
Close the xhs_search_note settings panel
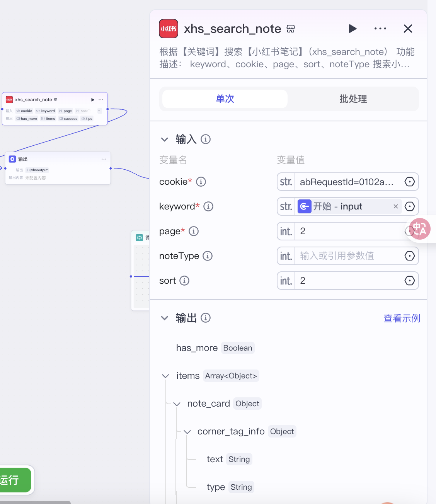408,29
